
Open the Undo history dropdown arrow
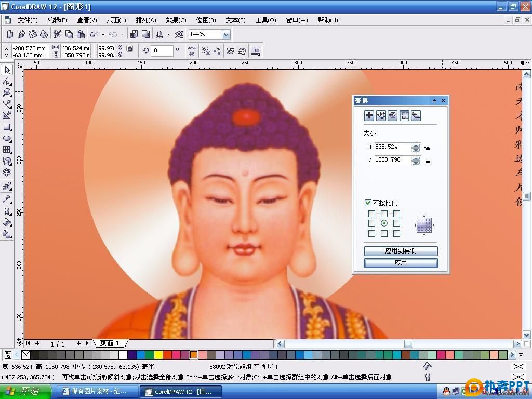coord(103,34)
